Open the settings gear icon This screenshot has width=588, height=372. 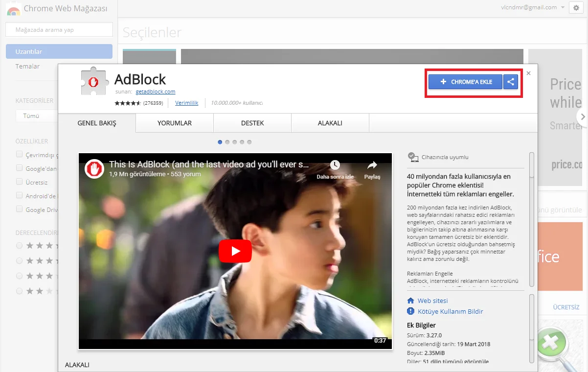click(576, 8)
